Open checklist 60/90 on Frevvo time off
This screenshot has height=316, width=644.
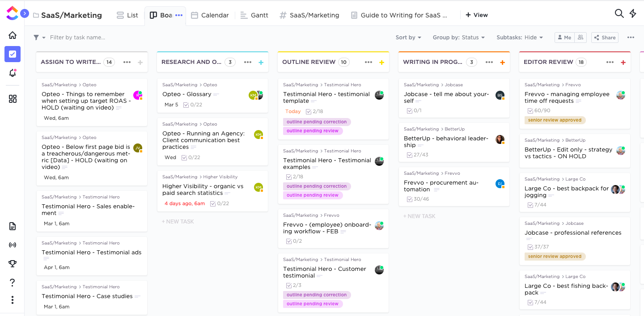pos(539,110)
